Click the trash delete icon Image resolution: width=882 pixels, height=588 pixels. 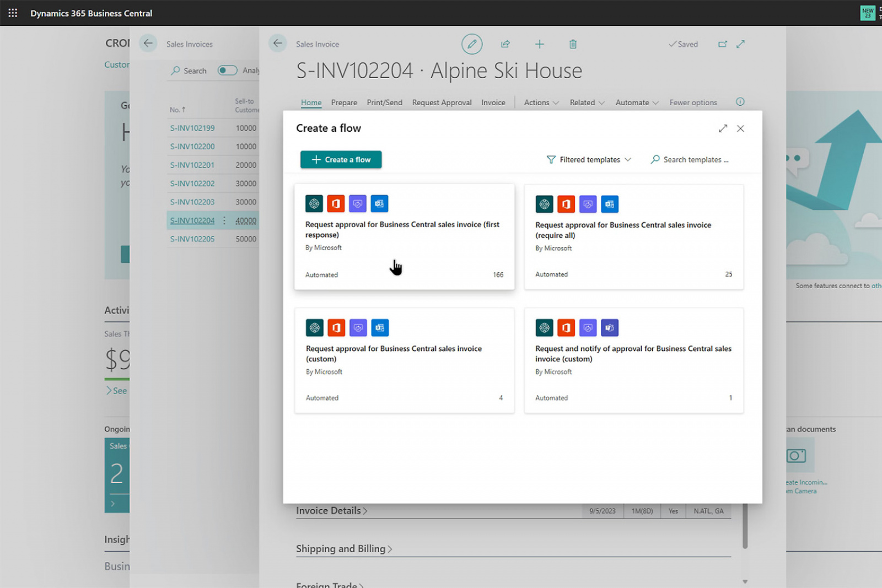[x=573, y=44]
